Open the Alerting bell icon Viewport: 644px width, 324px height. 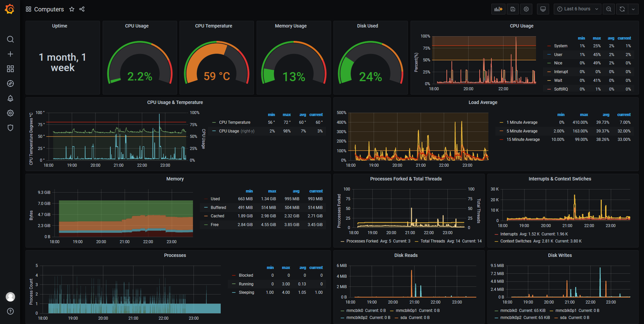10,98
